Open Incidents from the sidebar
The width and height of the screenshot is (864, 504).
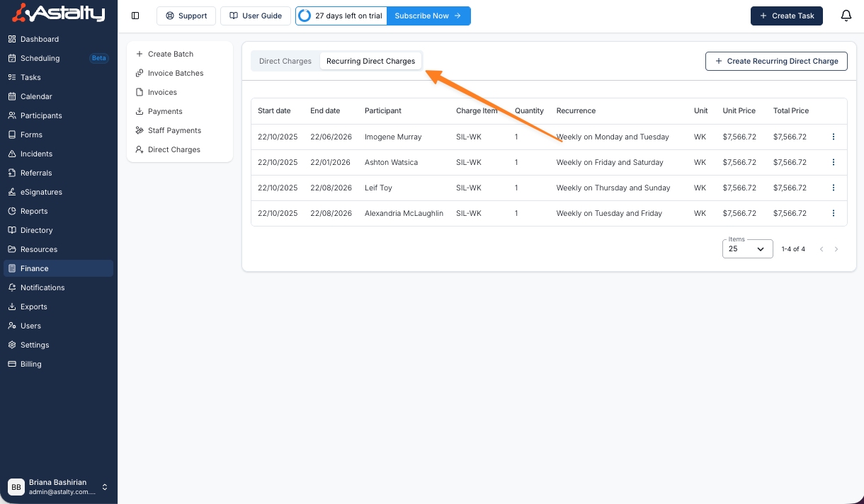point(36,154)
